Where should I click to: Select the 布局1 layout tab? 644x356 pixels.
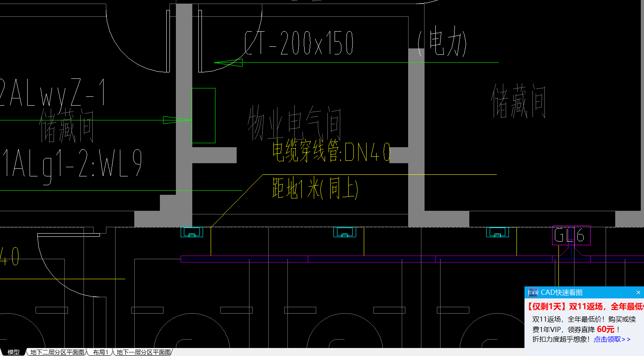coord(101,352)
